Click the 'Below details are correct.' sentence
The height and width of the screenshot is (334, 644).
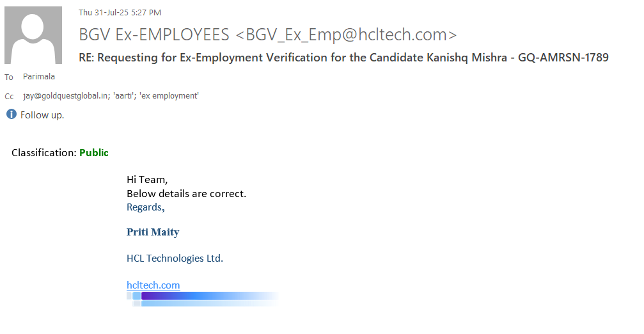pyautogui.click(x=186, y=193)
